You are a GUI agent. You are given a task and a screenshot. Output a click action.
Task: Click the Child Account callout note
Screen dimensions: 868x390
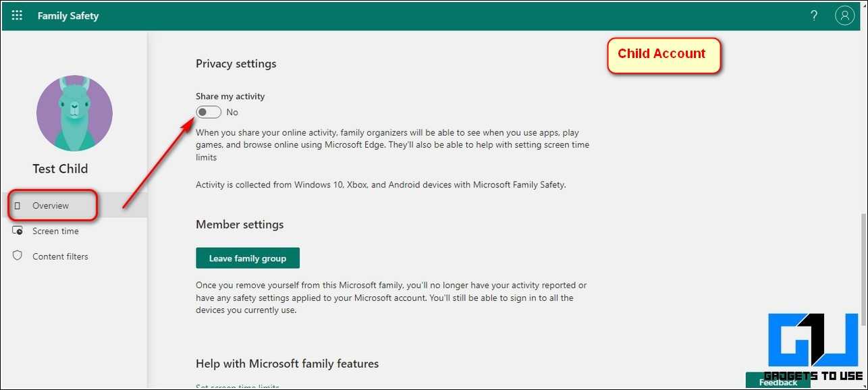pyautogui.click(x=661, y=55)
